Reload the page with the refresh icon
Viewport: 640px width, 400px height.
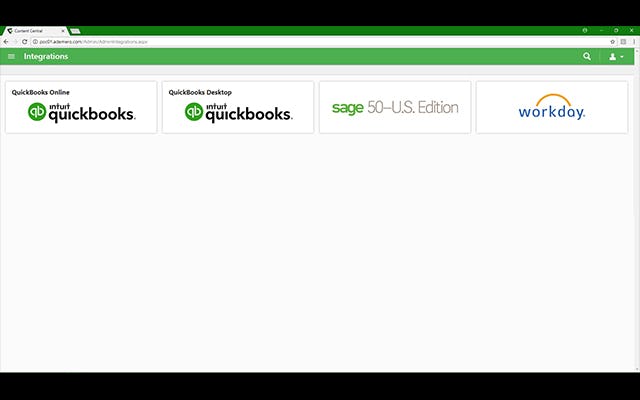[x=24, y=42]
